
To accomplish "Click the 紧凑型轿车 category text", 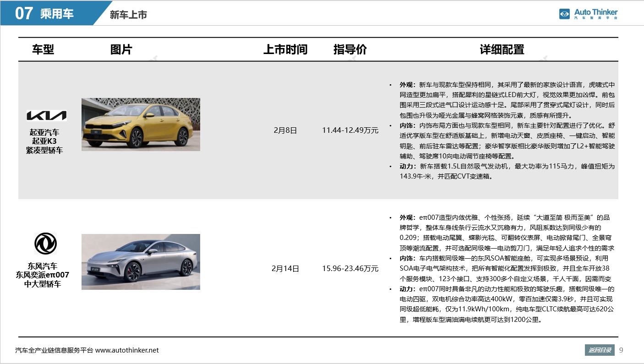I will tap(44, 150).
